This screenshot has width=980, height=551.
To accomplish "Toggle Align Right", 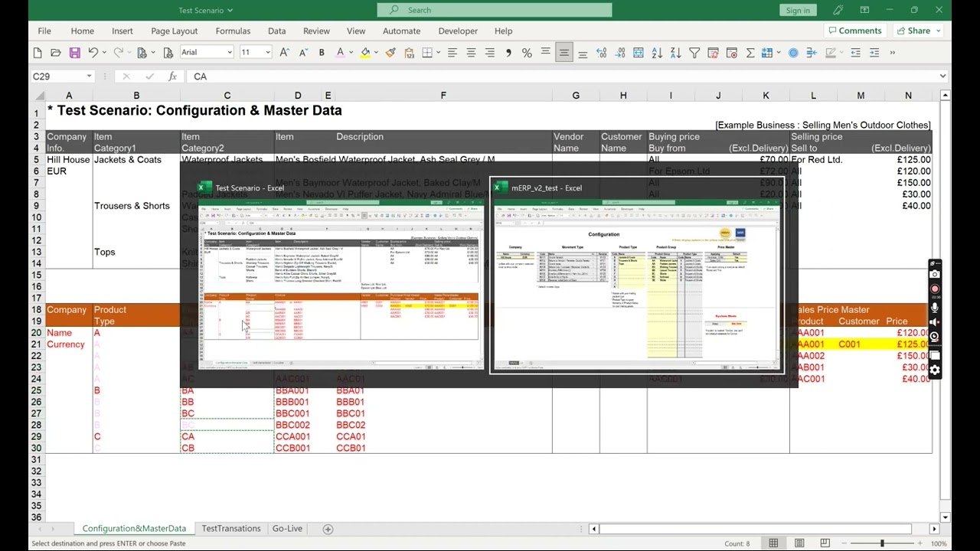I will (489, 53).
